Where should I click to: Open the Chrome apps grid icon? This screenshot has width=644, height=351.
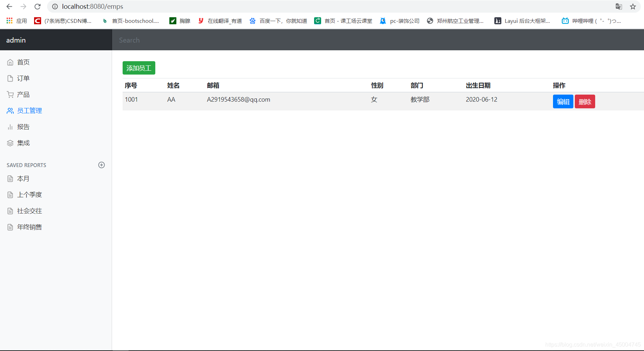tap(9, 20)
